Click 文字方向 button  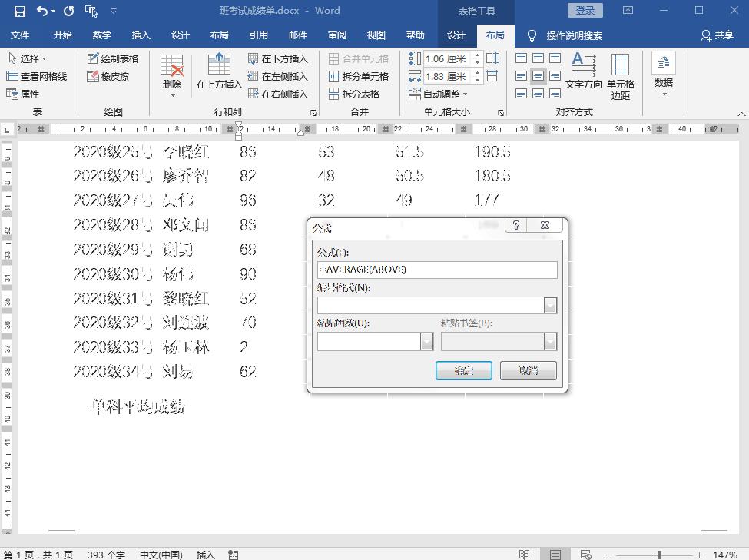point(583,71)
